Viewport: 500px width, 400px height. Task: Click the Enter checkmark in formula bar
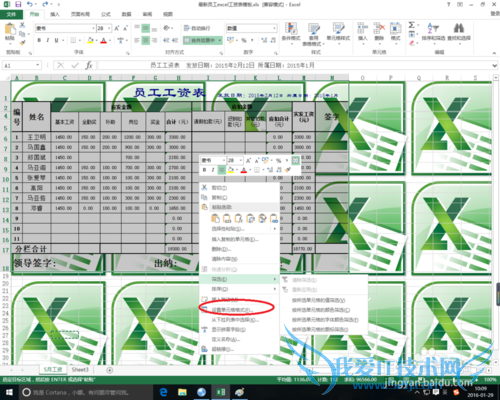click(x=75, y=65)
